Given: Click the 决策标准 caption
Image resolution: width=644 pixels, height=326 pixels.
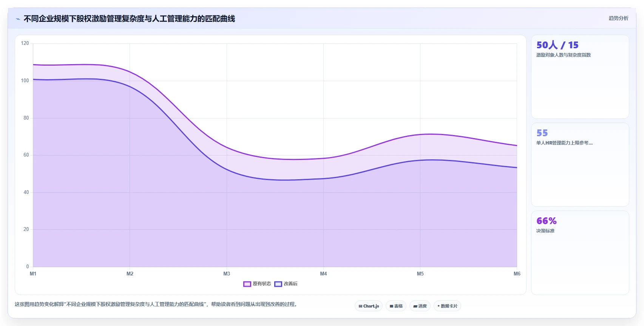Looking at the screenshot, I should click(545, 231).
